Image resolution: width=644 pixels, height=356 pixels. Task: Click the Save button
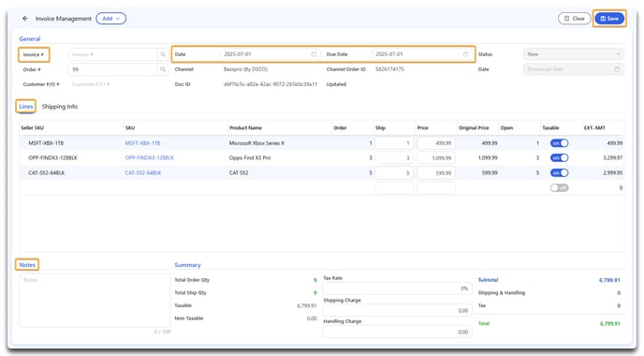pos(609,19)
